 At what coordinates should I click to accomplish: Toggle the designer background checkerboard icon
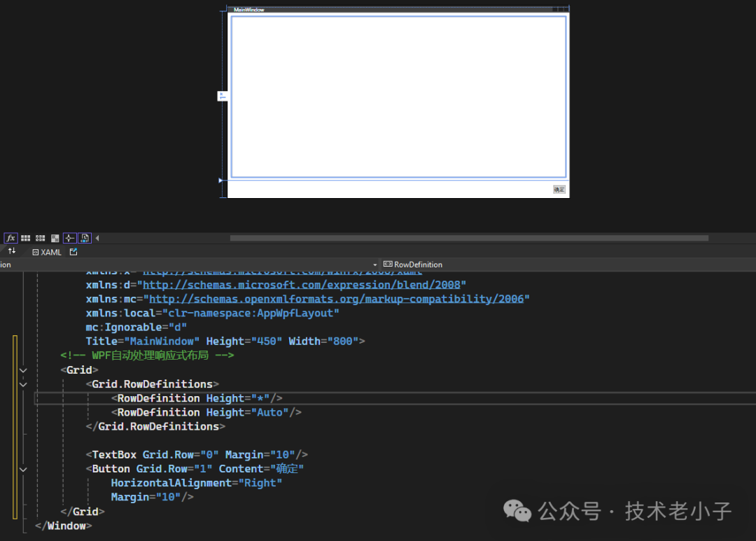[x=55, y=238]
